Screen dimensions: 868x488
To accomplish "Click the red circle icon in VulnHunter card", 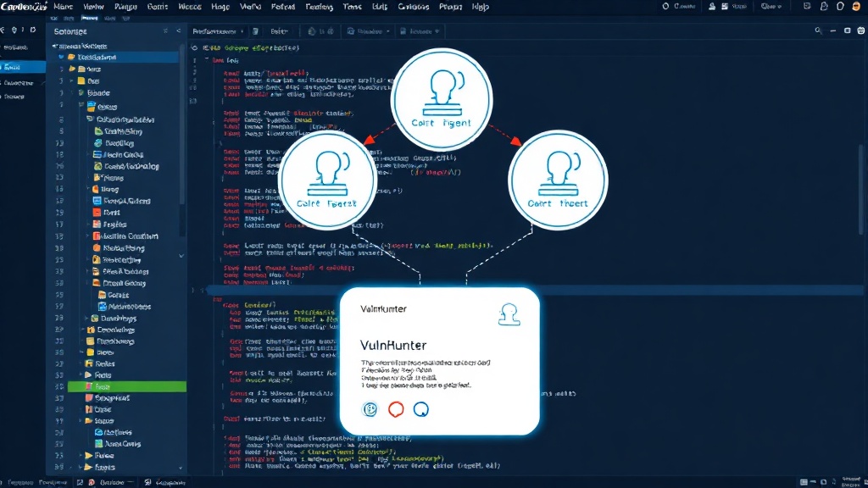I will point(396,409).
